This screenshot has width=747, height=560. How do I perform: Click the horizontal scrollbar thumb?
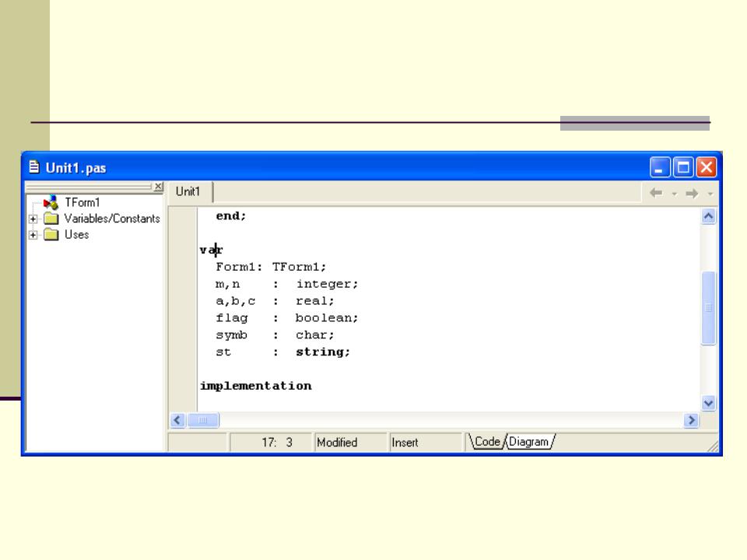pos(203,420)
